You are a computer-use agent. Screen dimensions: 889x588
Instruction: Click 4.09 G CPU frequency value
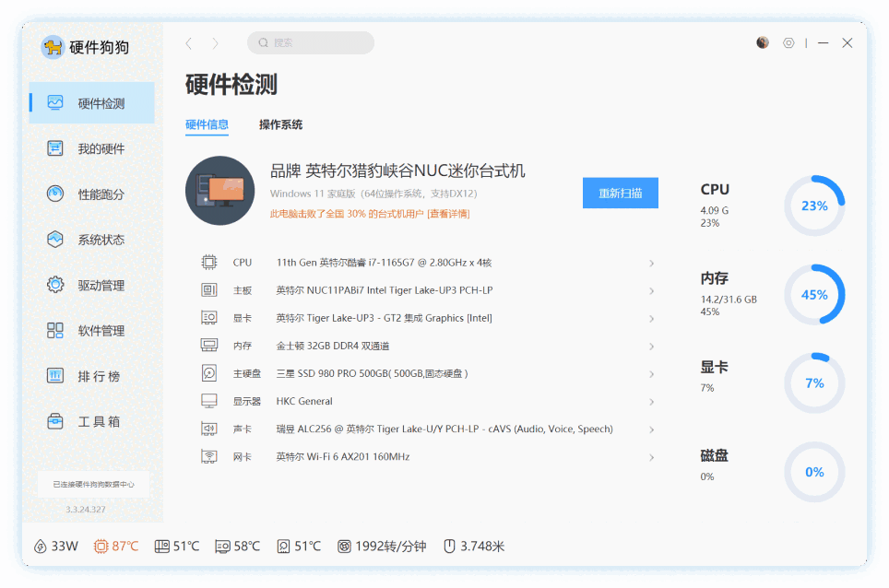coord(715,210)
